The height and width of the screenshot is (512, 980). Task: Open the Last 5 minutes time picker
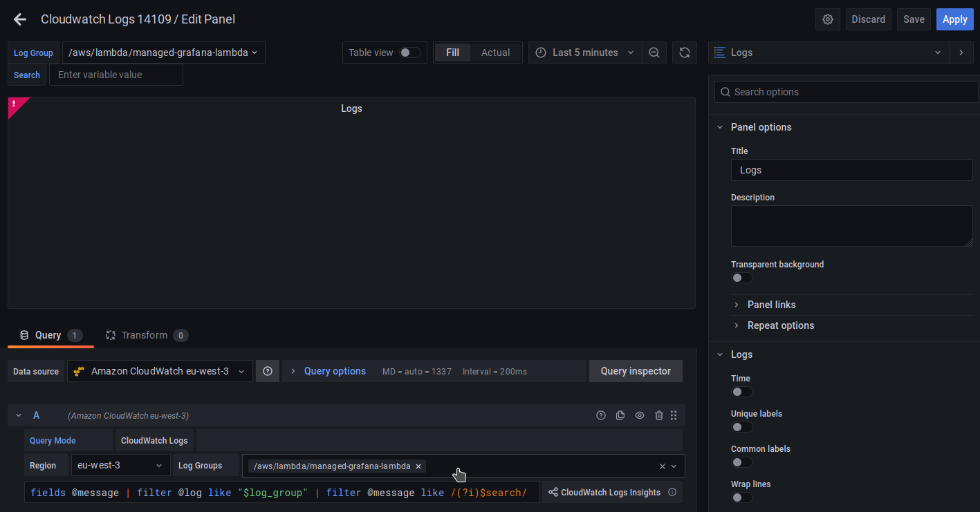click(585, 53)
